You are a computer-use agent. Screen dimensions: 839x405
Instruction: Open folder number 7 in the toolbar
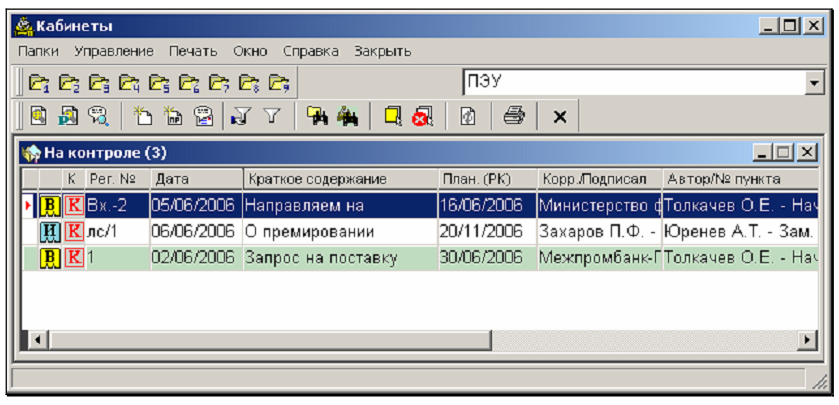coord(219,82)
